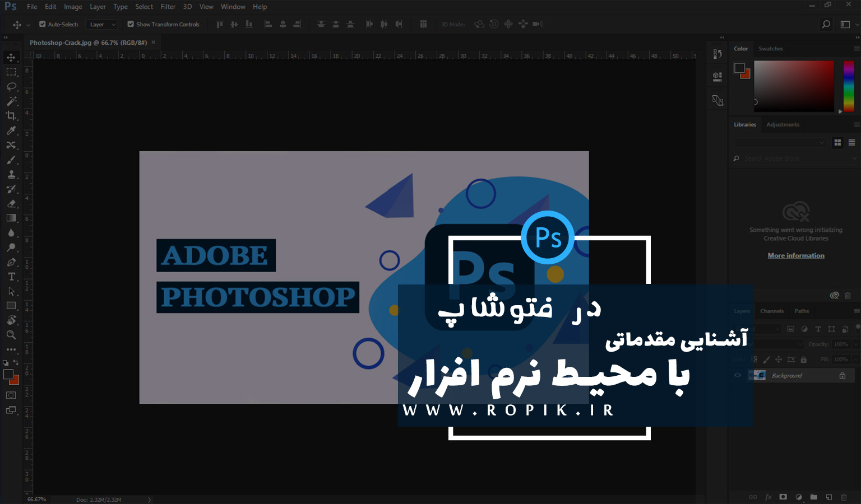
Task: Open the Fill slider dropdown arrow
Action: pos(856,360)
